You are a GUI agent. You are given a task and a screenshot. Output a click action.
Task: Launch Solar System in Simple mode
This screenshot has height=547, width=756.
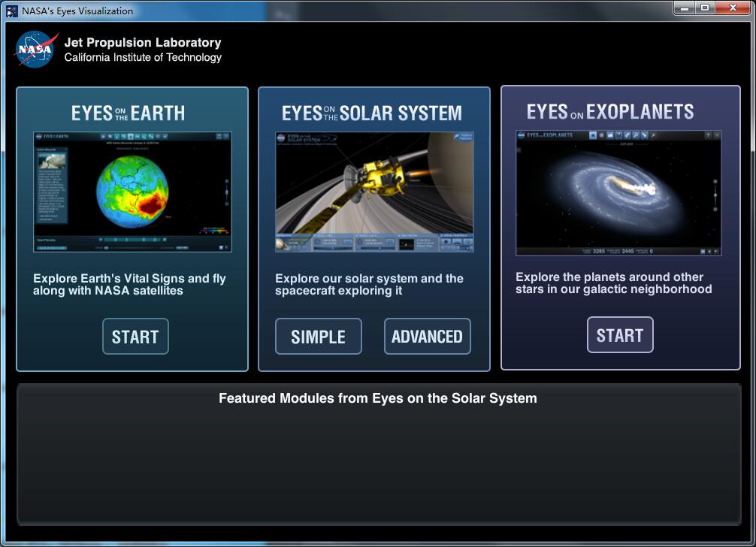coord(318,337)
